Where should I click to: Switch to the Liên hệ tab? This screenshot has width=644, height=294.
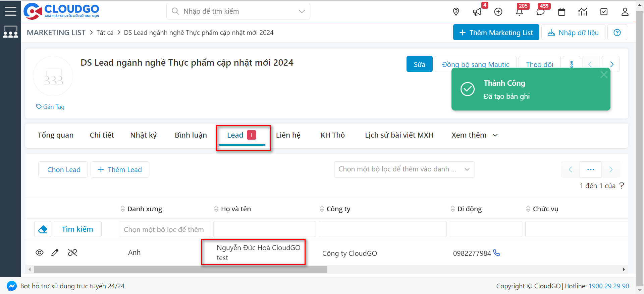(288, 135)
